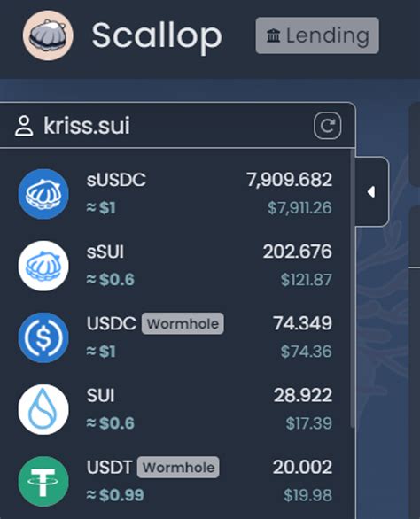The height and width of the screenshot is (519, 420).
Task: Click the bank icon in the Lending button
Action: click(273, 35)
